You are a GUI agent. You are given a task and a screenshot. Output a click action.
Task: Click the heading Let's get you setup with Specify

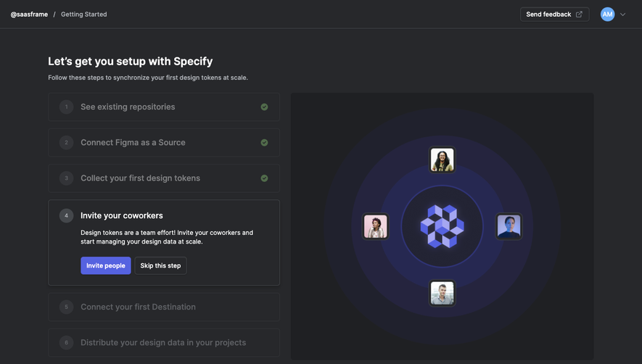[x=130, y=62]
